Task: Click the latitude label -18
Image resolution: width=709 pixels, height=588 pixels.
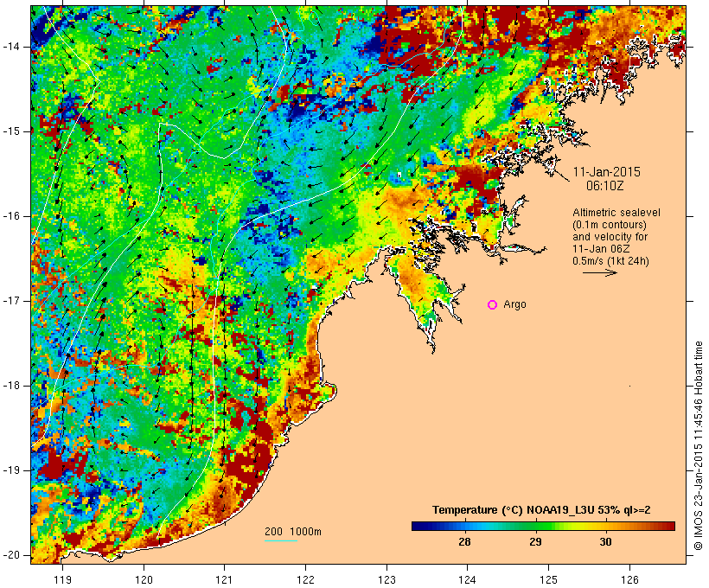Action: (x=10, y=386)
